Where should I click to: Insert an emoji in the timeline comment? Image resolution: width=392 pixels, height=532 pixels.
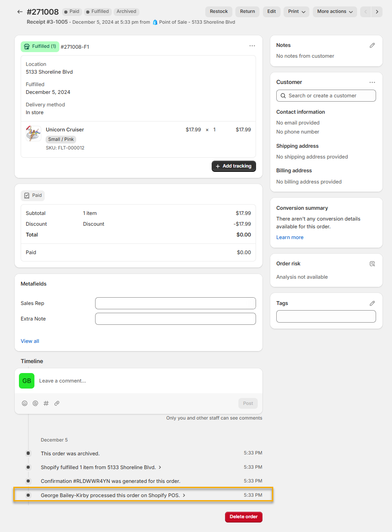[x=25, y=403]
